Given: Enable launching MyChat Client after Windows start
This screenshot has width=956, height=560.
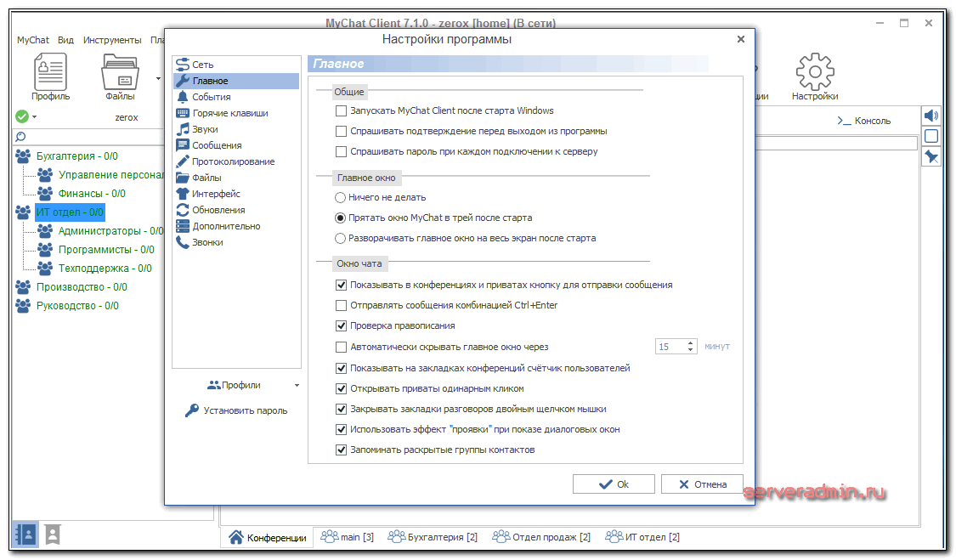Looking at the screenshot, I should (x=342, y=110).
